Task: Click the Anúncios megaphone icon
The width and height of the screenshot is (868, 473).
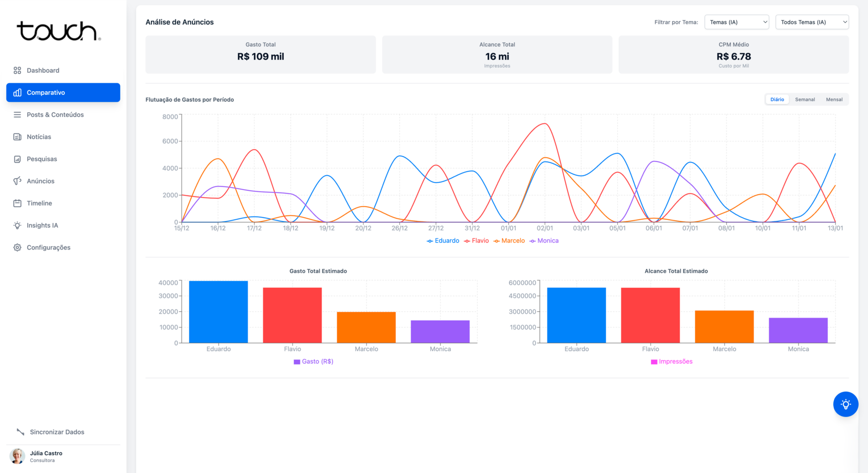Action: (x=17, y=181)
